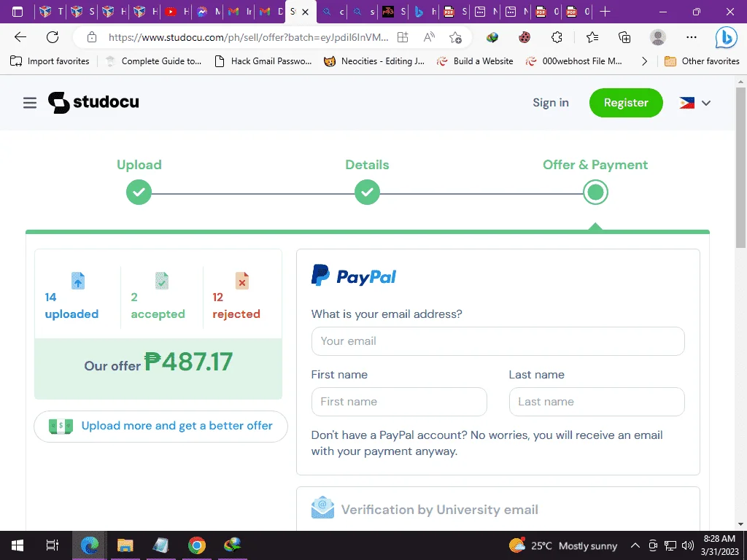Click the browser Back arrow
Screen dimensions: 747x560
[20, 37]
